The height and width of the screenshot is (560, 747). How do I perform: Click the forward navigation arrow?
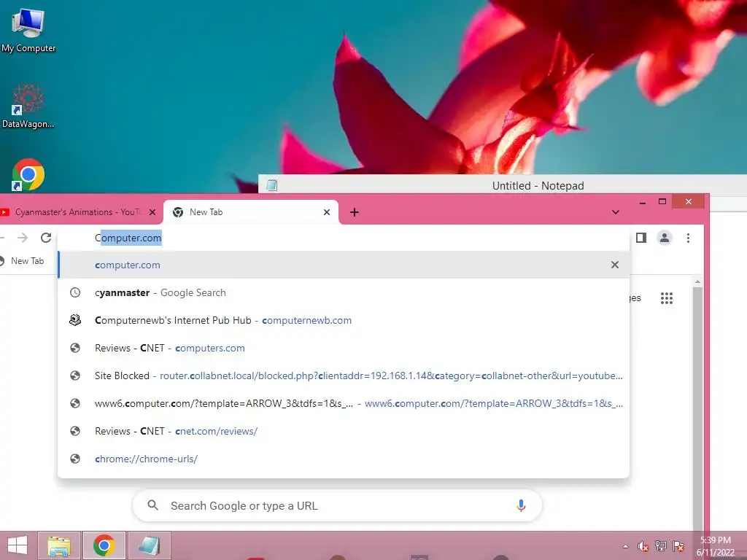pyautogui.click(x=23, y=238)
